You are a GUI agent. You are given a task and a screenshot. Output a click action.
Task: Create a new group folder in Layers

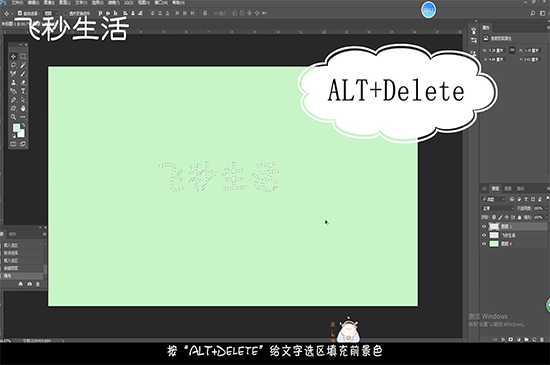pos(526,339)
